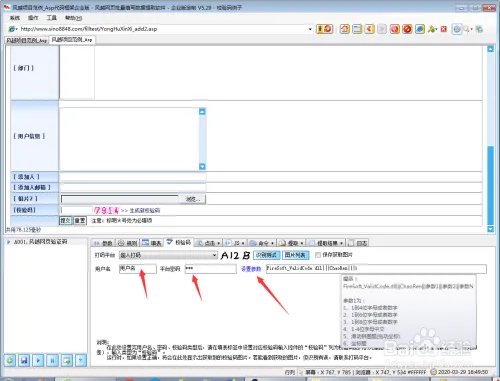
Task: Open the 打码平台 platform combo box
Action: [x=168, y=255]
